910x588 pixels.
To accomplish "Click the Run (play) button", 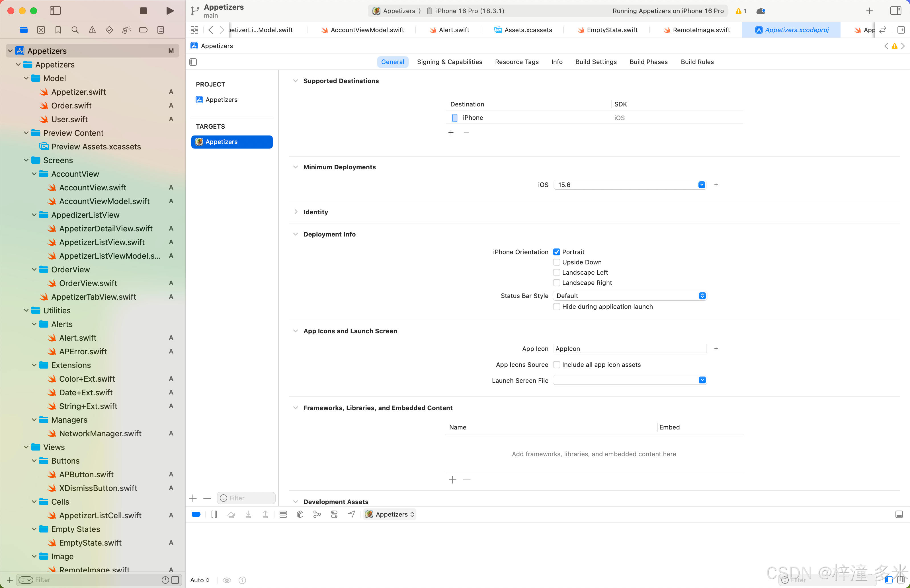I will coord(170,11).
